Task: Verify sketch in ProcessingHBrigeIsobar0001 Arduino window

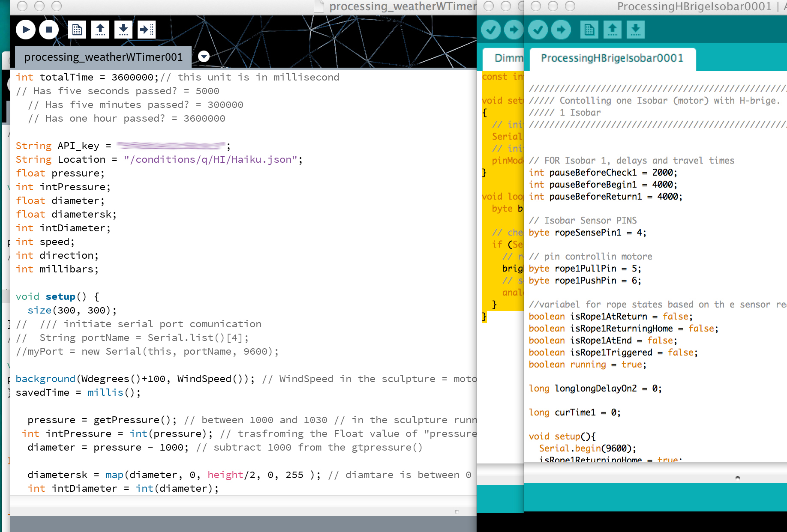Action: 538,30
